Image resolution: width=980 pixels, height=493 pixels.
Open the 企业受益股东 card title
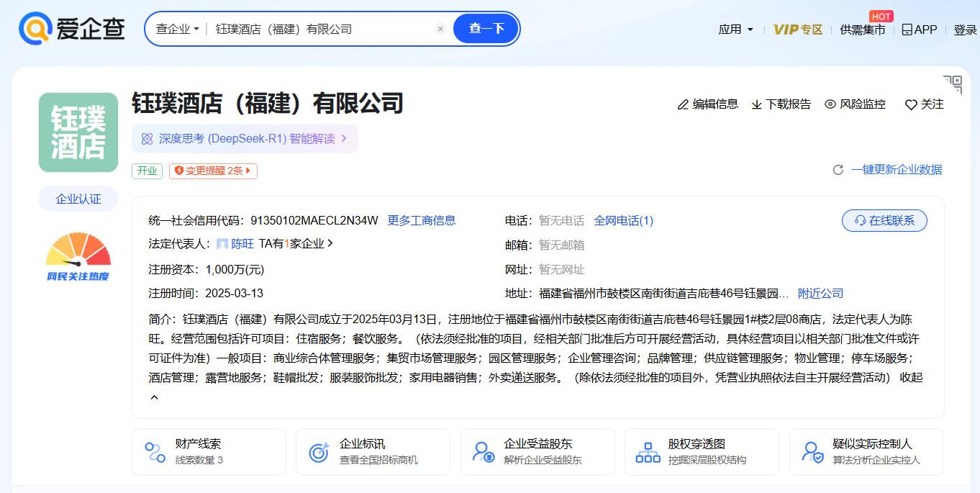[538, 444]
